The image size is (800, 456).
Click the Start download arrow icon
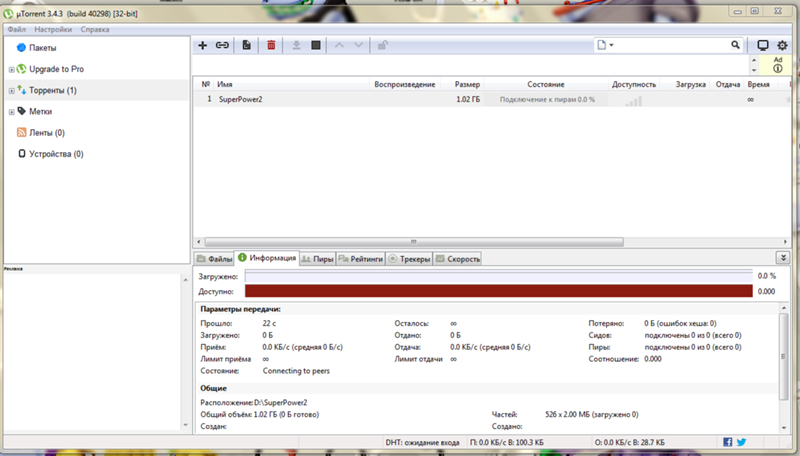point(296,45)
